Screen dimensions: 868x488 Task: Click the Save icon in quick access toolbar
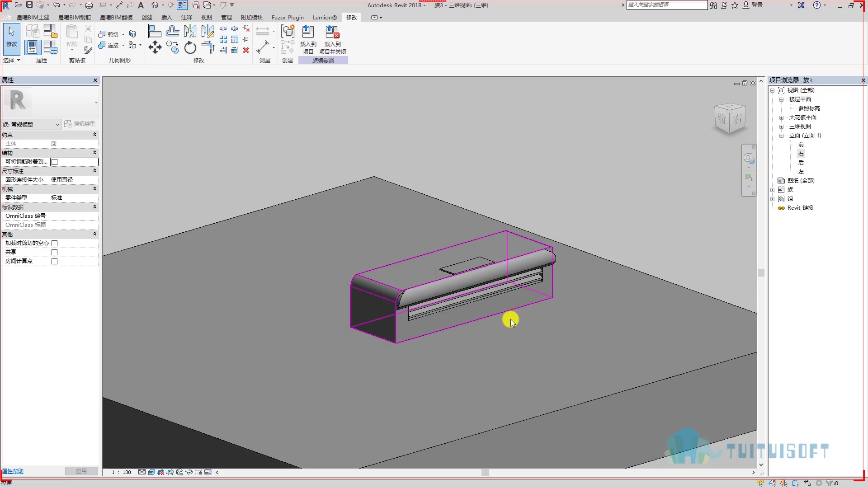[x=29, y=5]
